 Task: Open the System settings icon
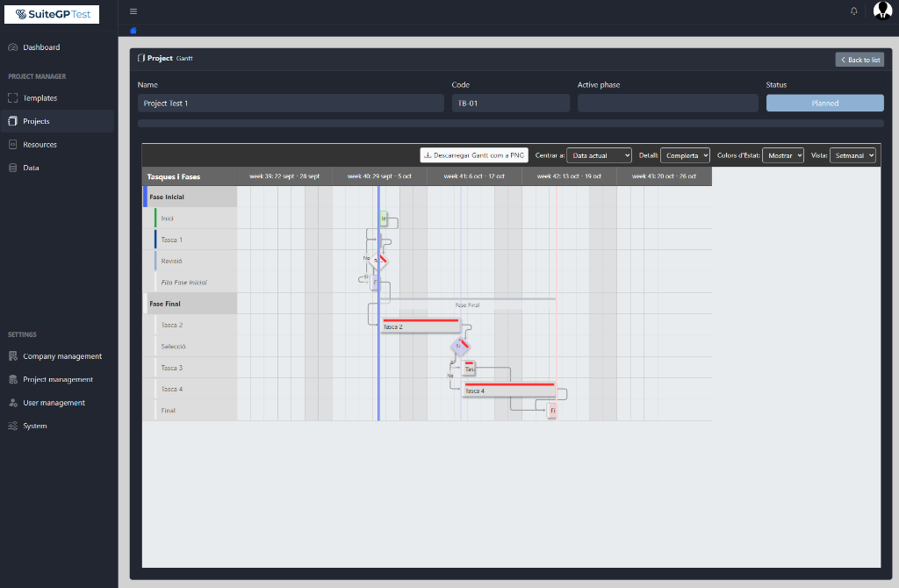(x=12, y=427)
